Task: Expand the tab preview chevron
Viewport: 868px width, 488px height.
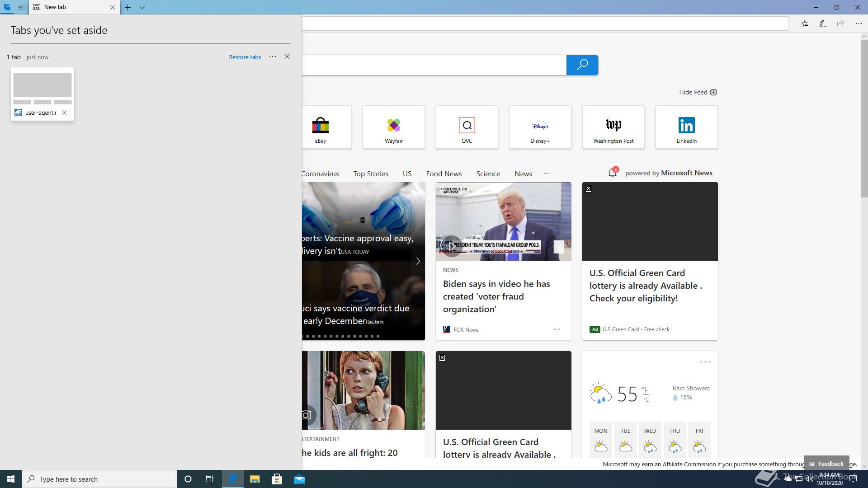Action: point(142,7)
